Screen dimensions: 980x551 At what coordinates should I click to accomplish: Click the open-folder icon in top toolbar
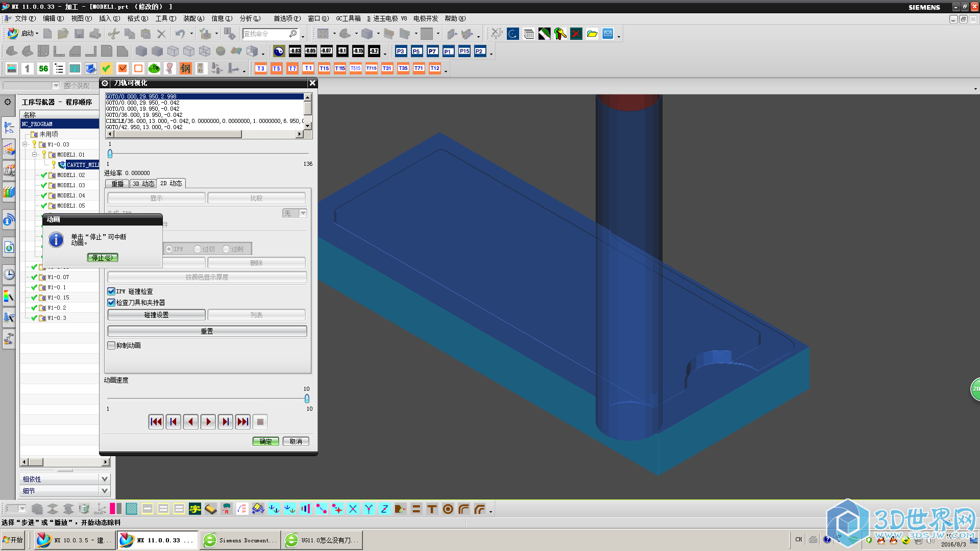(x=592, y=34)
